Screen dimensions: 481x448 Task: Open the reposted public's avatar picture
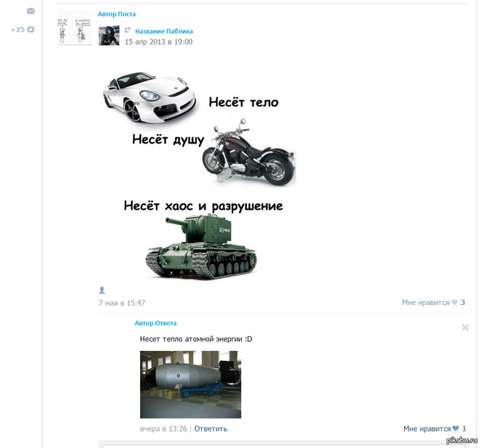pyautogui.click(x=109, y=35)
